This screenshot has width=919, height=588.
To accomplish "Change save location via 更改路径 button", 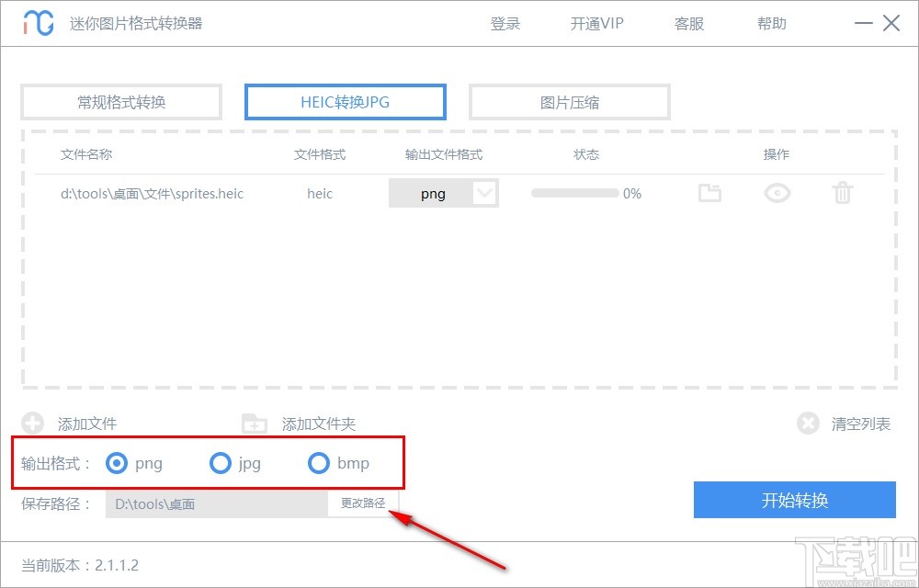I will pyautogui.click(x=363, y=504).
